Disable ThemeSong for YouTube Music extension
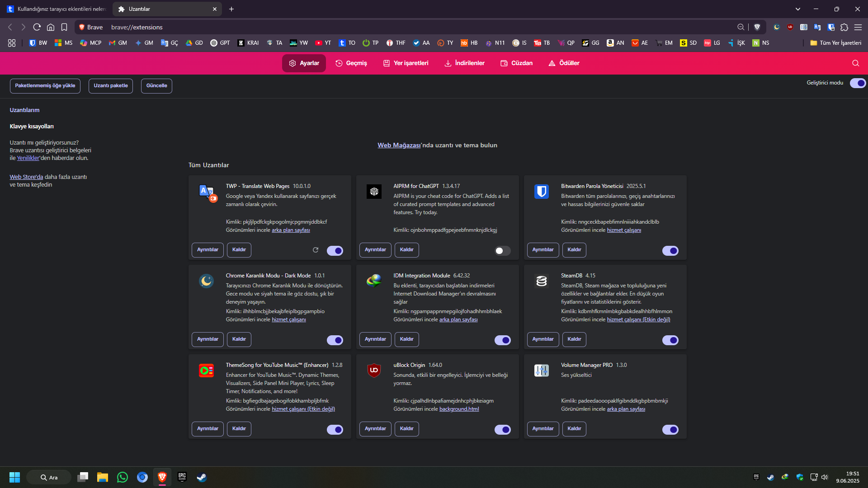 click(335, 430)
